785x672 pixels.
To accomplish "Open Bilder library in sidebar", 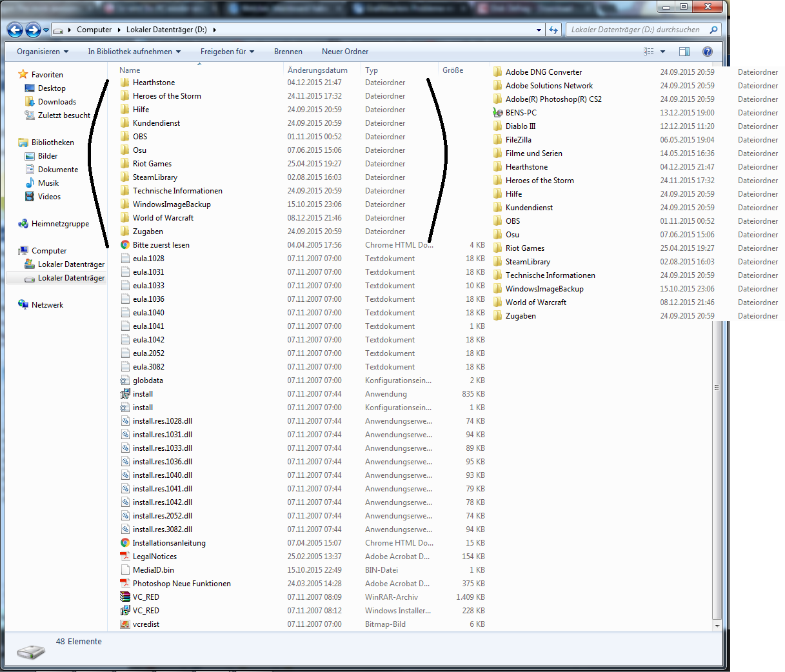I will coord(48,156).
